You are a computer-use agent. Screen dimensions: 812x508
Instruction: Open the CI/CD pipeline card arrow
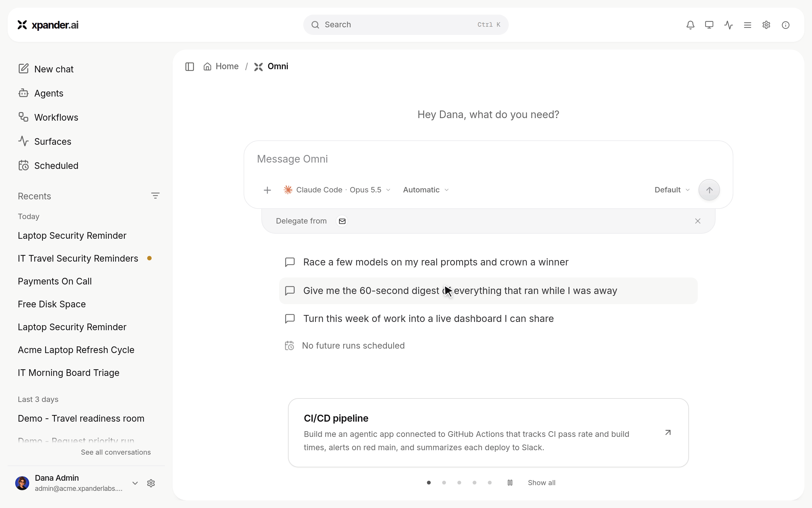(x=668, y=432)
